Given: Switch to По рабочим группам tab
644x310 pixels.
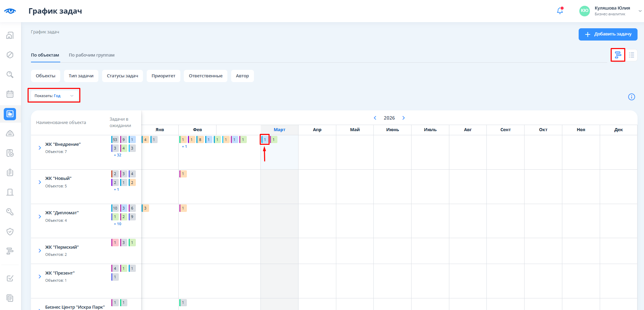Looking at the screenshot, I should click(x=92, y=55).
